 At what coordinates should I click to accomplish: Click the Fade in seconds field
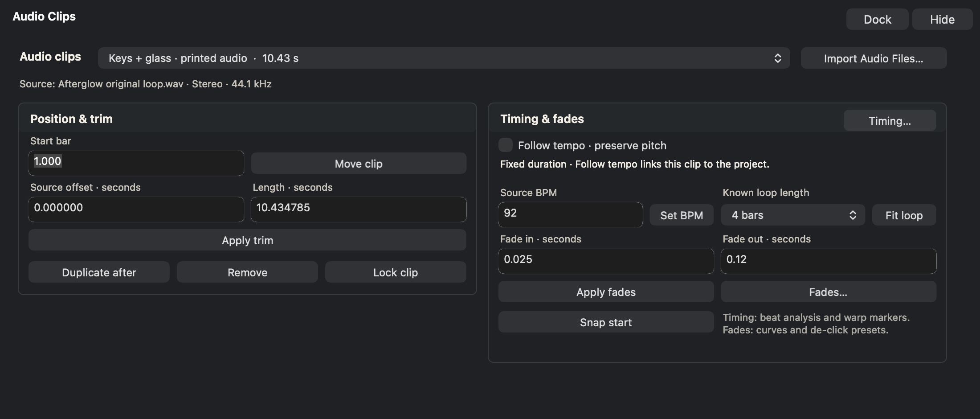tap(606, 261)
